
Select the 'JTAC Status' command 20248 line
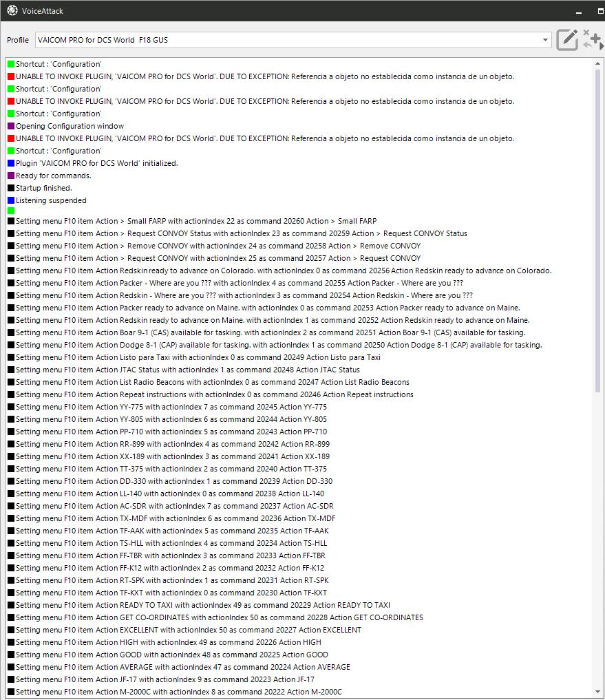[x=184, y=370]
